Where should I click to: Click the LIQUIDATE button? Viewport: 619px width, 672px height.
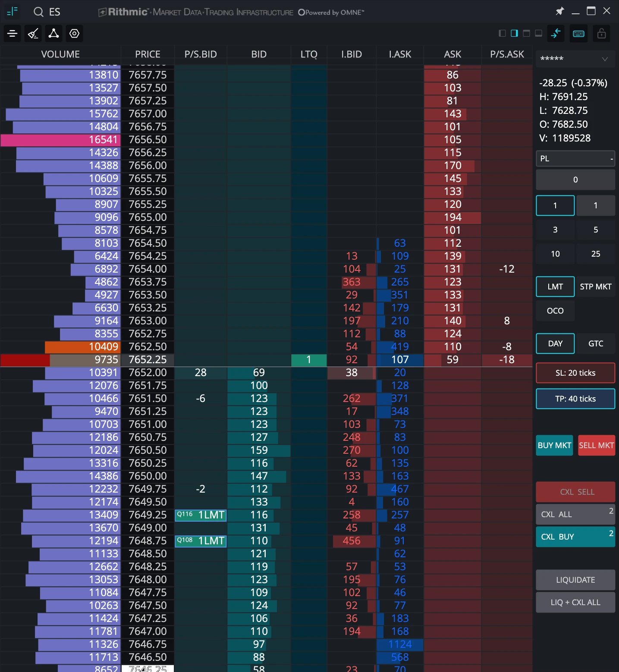pyautogui.click(x=575, y=580)
